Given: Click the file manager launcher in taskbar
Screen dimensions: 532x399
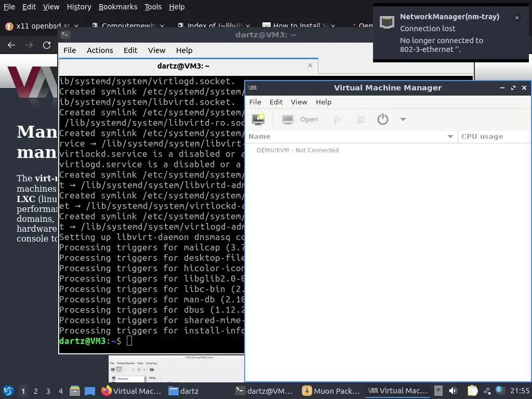Looking at the screenshot, I should tap(75, 391).
